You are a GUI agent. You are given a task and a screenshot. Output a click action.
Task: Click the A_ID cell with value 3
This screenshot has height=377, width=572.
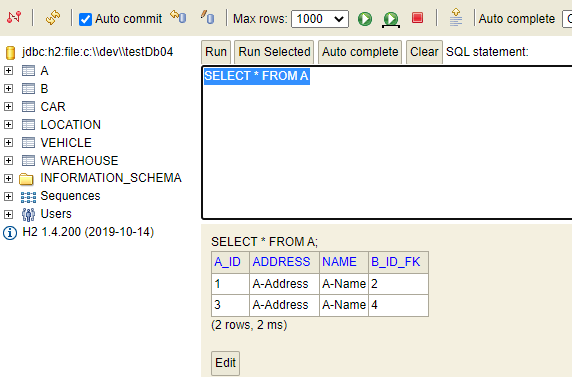[230, 305]
